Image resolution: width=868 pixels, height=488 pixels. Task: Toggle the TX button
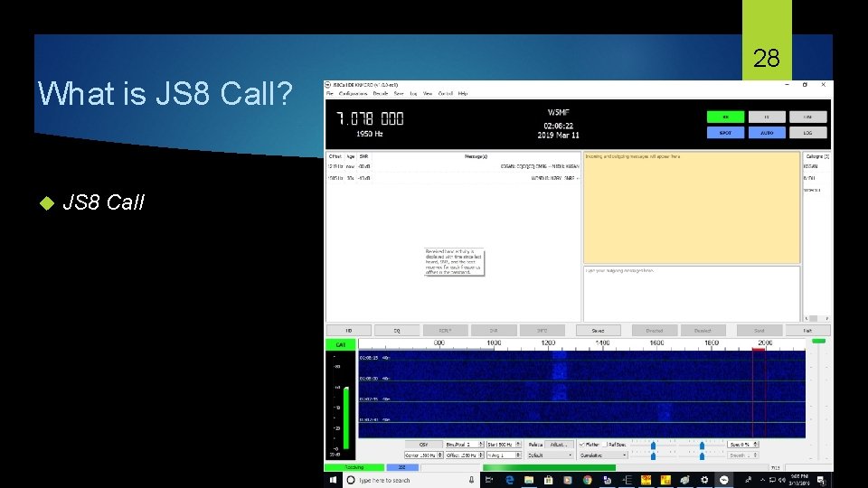(767, 117)
